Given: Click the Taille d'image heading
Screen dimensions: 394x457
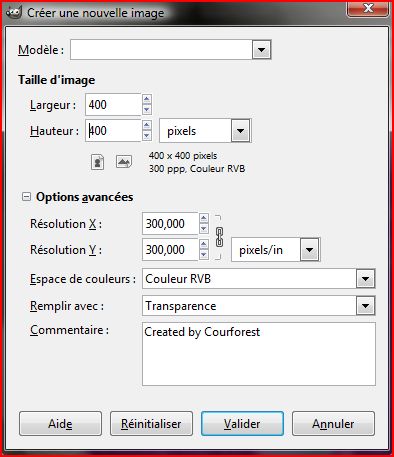Looking at the screenshot, I should click(x=56, y=80).
